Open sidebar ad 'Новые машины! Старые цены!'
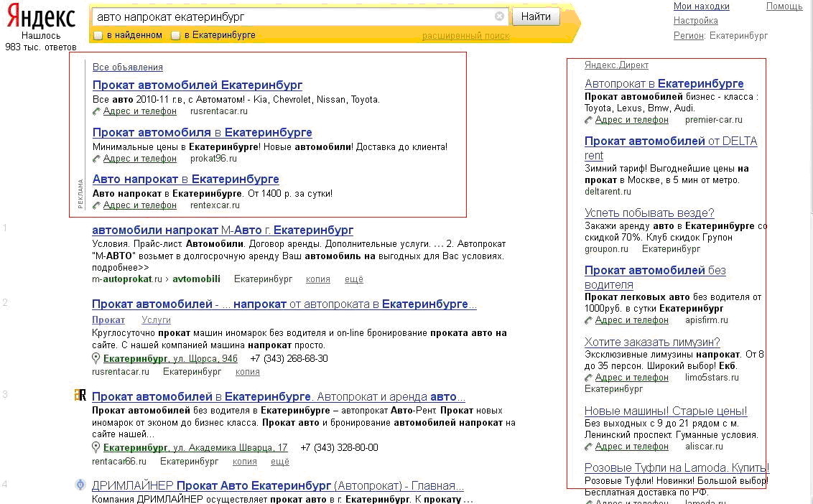The height and width of the screenshot is (504, 813). coord(666,411)
